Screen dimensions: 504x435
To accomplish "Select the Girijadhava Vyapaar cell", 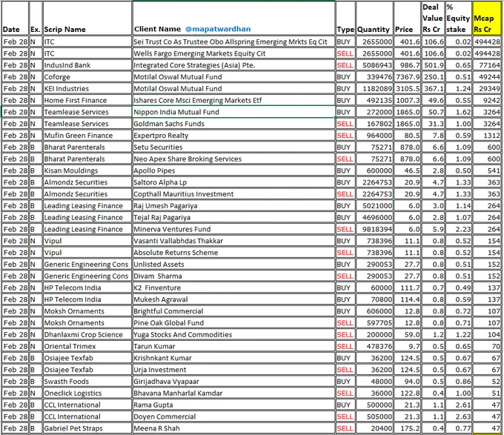I will click(233, 382).
